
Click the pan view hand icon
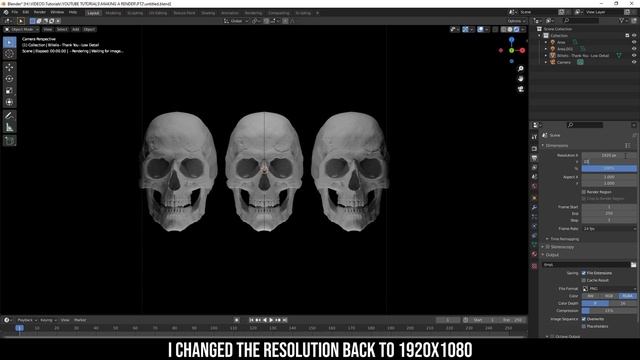click(x=520, y=79)
